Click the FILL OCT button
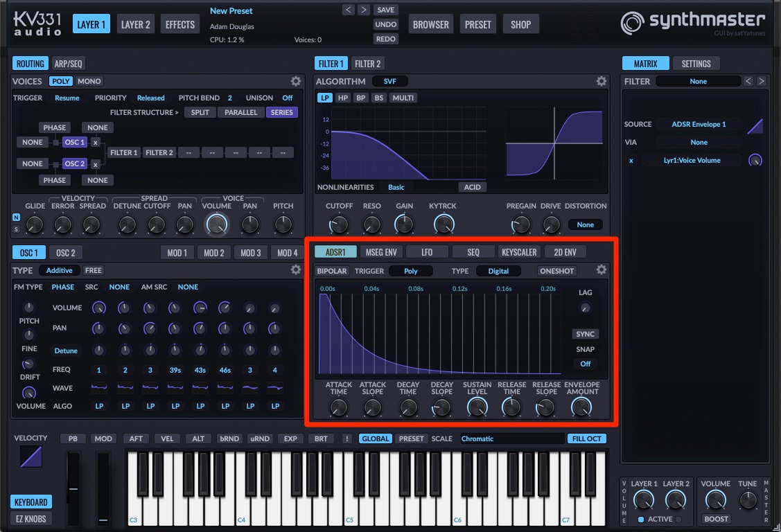Viewport: 781px width, 532px height. pyautogui.click(x=586, y=438)
